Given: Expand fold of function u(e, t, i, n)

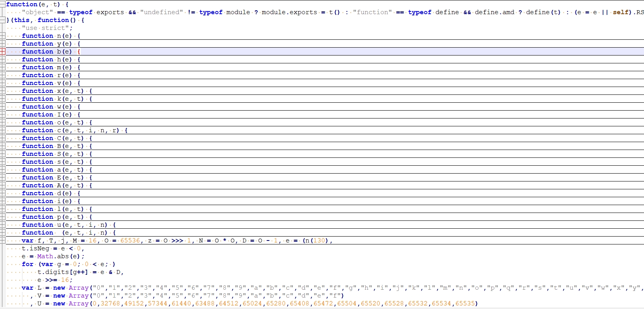Looking at the screenshot, I should click(3, 225).
